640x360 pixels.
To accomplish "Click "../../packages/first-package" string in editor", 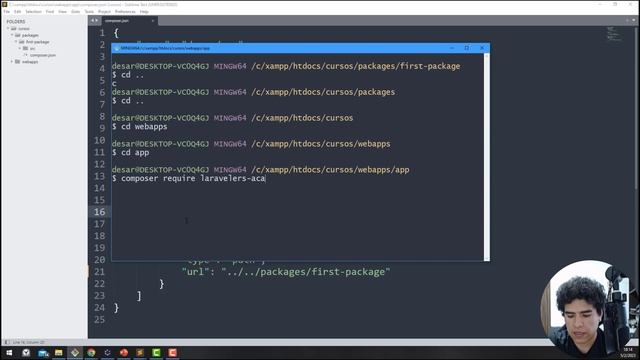I will pos(306,272).
